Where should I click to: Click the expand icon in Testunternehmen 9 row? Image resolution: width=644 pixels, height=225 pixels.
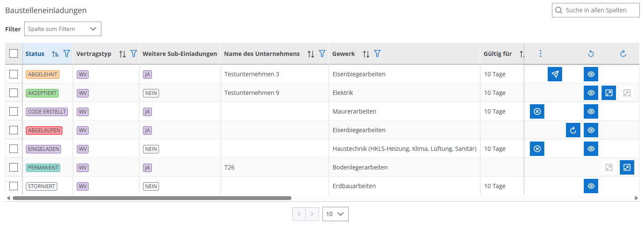pos(608,93)
